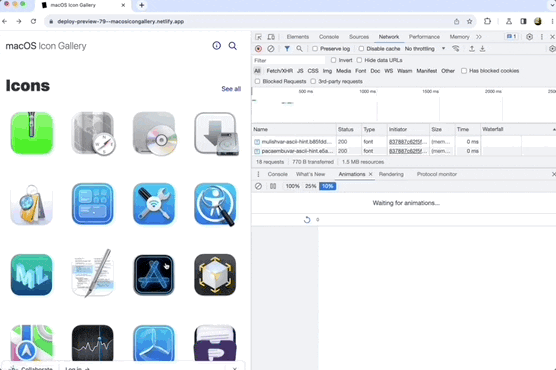Open the Protocol monitor drawer tab
The image size is (556, 370).
437,174
